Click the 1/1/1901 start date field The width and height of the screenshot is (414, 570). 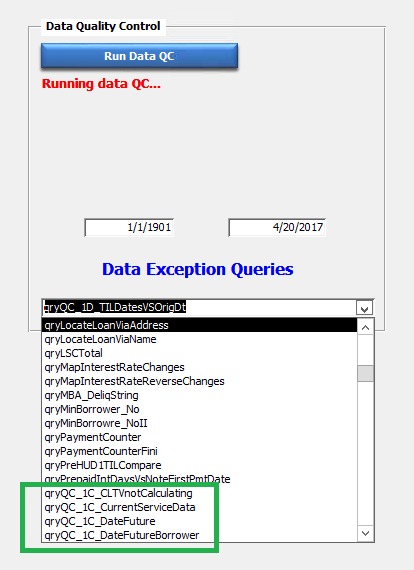tap(129, 228)
